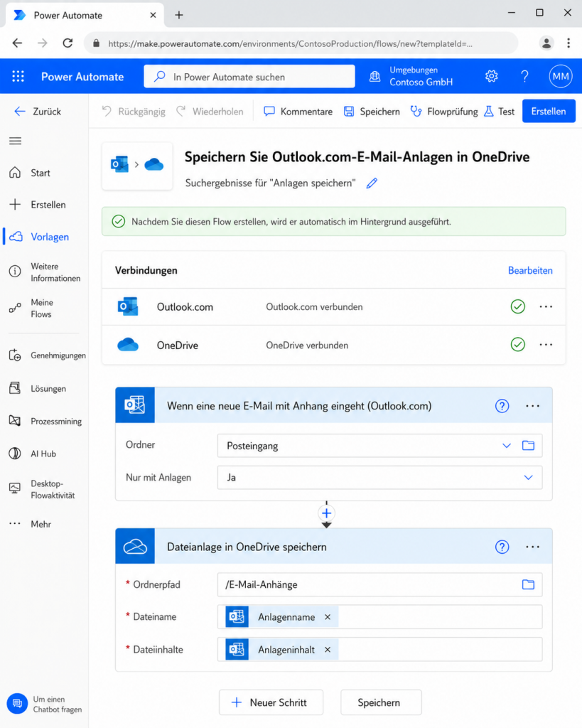Click Bearbeiten link in Verbindungen
The height and width of the screenshot is (728, 582).
530,270
